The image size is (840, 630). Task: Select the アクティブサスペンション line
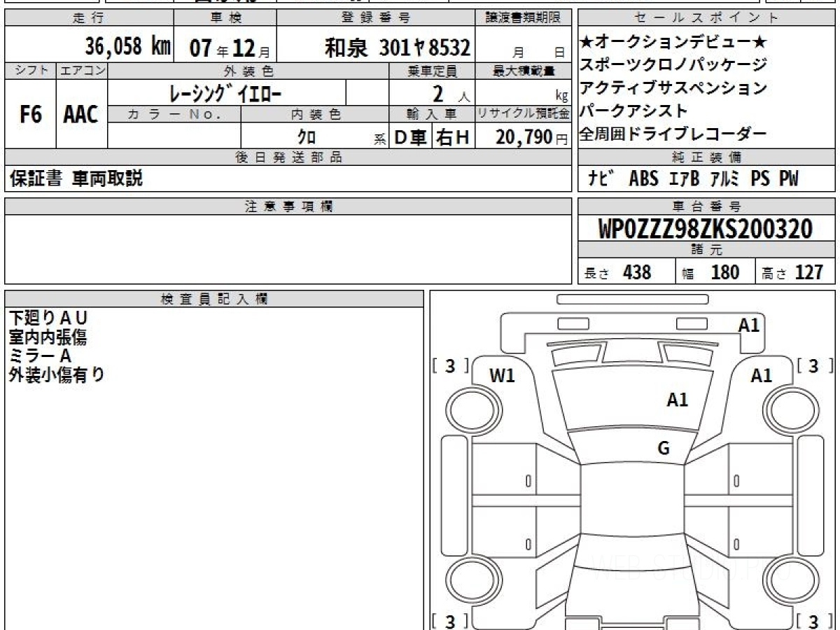coord(674,88)
